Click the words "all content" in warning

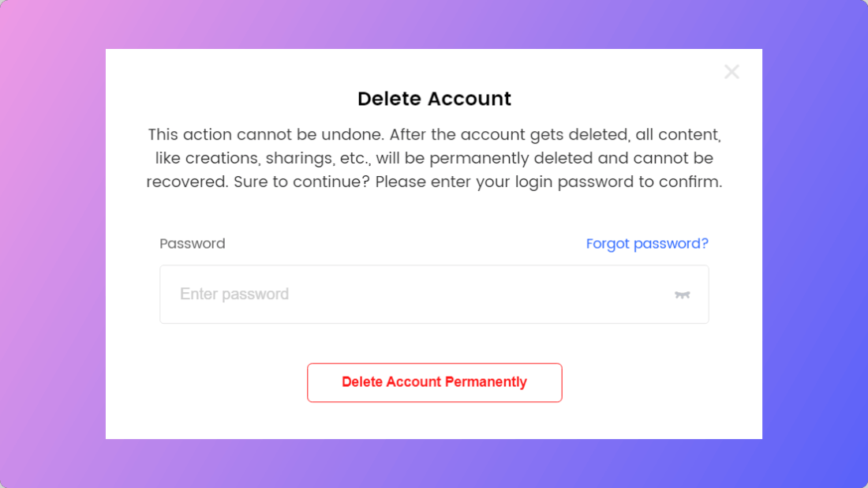point(679,134)
